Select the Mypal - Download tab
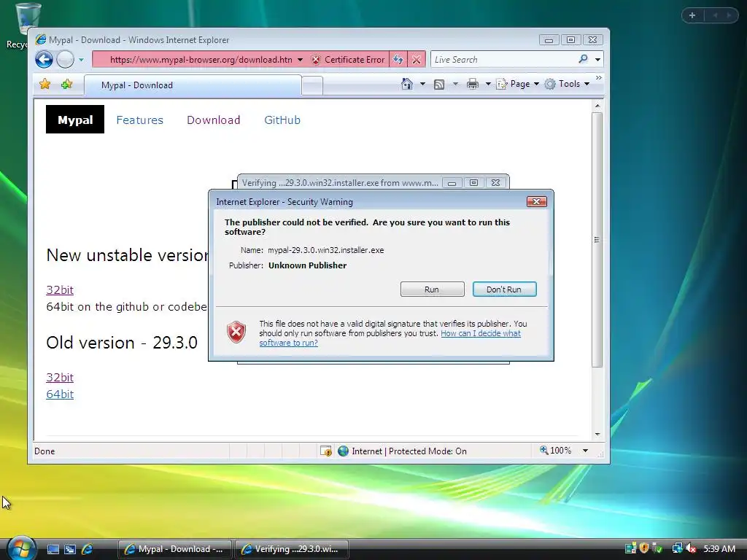 point(193,85)
